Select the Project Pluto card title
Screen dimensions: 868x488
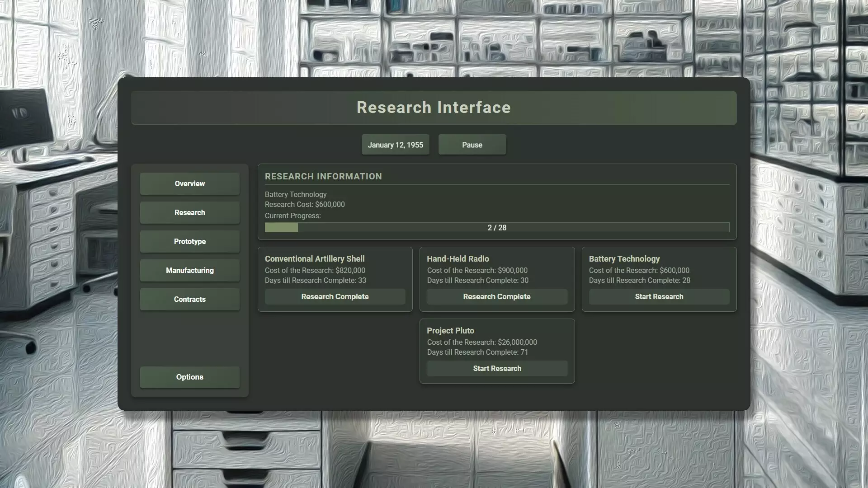click(450, 330)
